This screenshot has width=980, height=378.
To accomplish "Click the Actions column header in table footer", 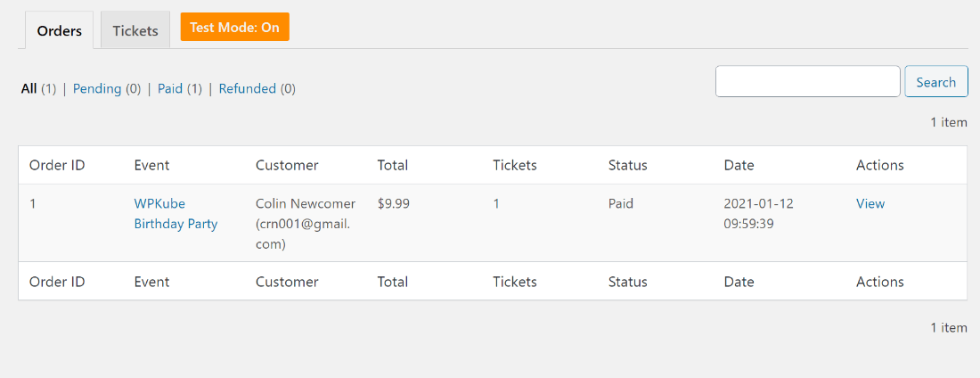I will (x=880, y=282).
